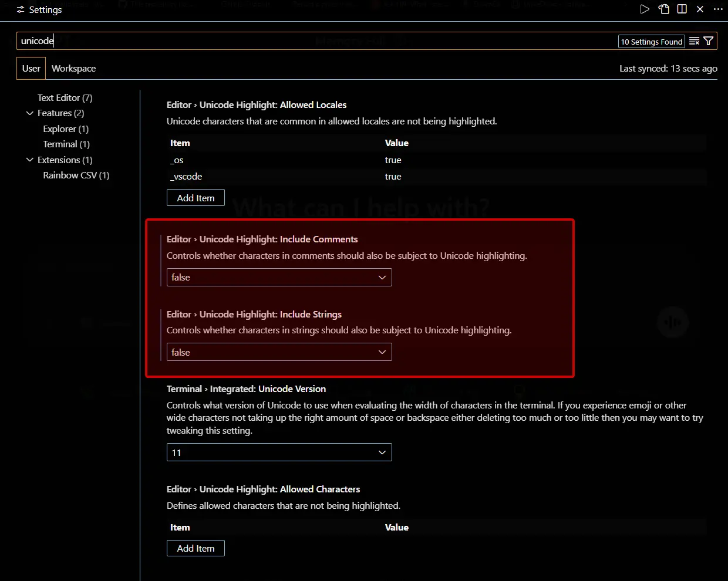Click the Include Strings description text
728x581 pixels.
339,330
